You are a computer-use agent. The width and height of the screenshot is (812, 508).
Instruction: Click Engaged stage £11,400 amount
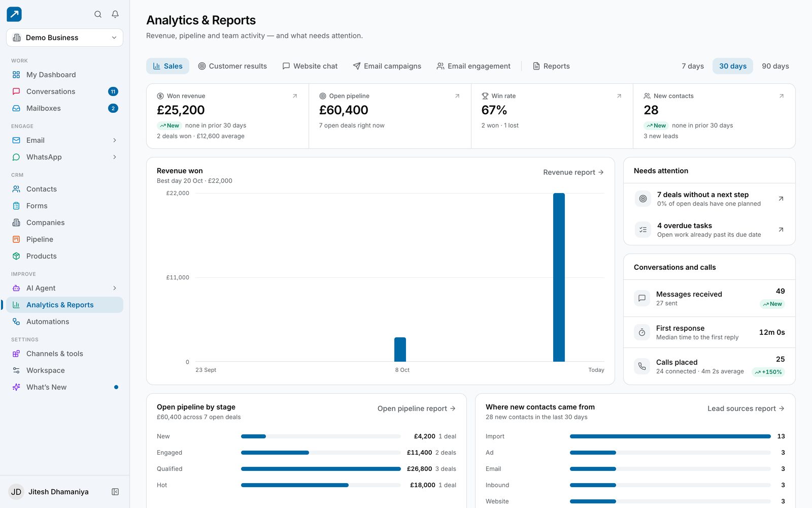419,453
